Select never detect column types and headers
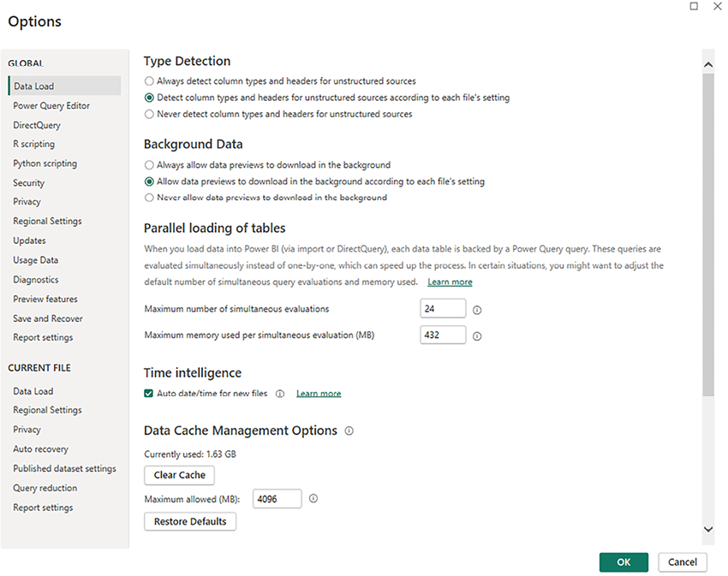The width and height of the screenshot is (728, 576). click(x=148, y=111)
